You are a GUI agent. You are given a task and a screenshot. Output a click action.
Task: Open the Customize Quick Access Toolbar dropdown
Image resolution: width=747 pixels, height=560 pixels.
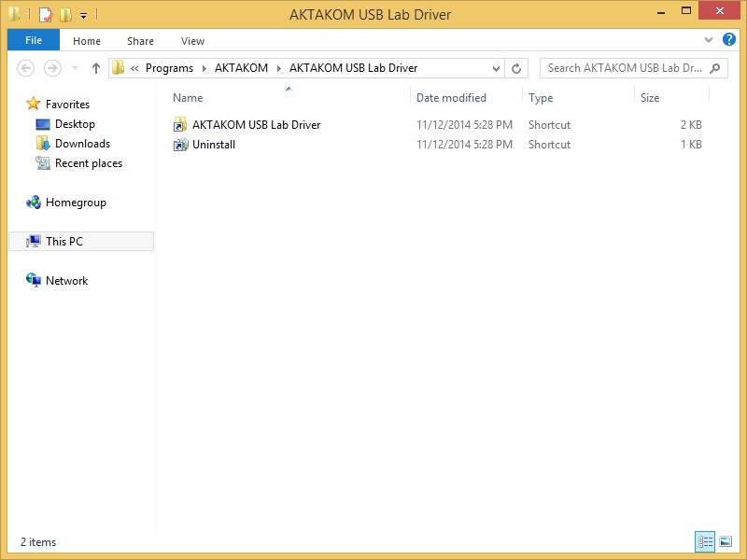point(83,16)
